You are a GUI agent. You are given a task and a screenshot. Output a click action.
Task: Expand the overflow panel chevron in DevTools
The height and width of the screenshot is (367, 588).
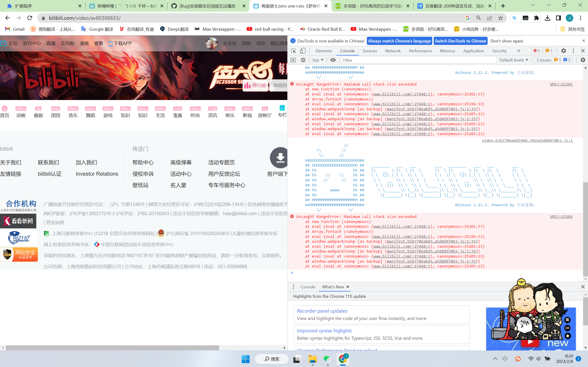(x=519, y=51)
